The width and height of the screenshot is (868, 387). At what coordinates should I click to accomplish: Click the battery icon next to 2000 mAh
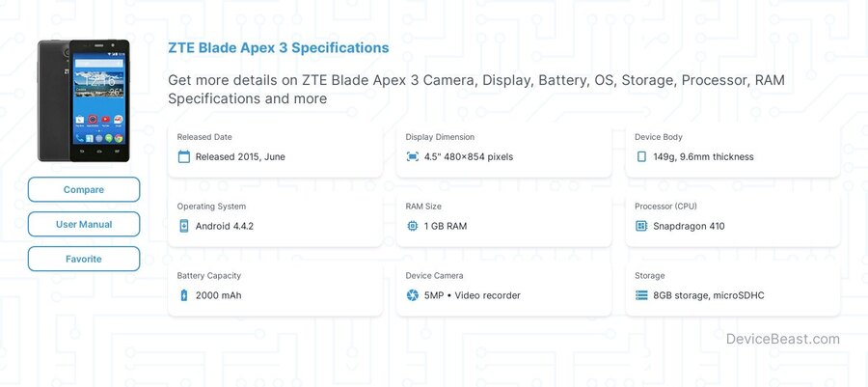pos(184,295)
